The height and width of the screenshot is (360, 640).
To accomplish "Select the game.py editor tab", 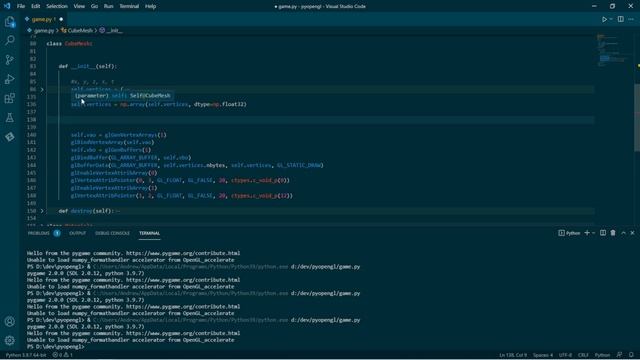I will [43, 19].
